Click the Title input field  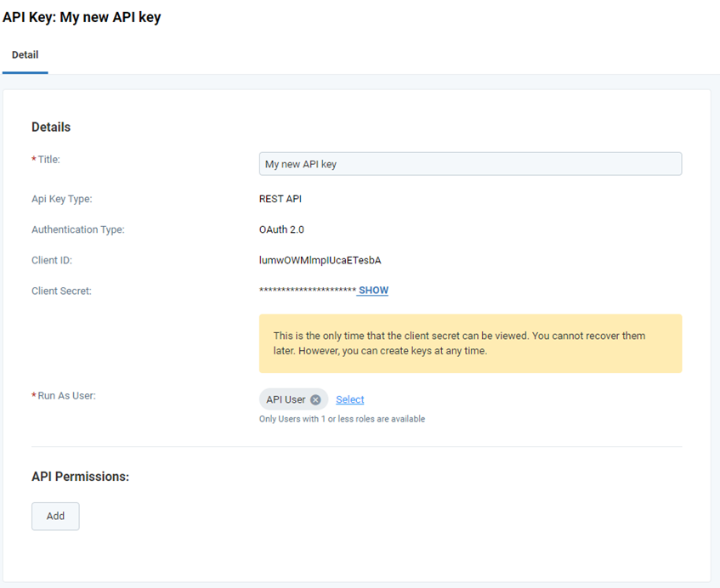tap(469, 164)
